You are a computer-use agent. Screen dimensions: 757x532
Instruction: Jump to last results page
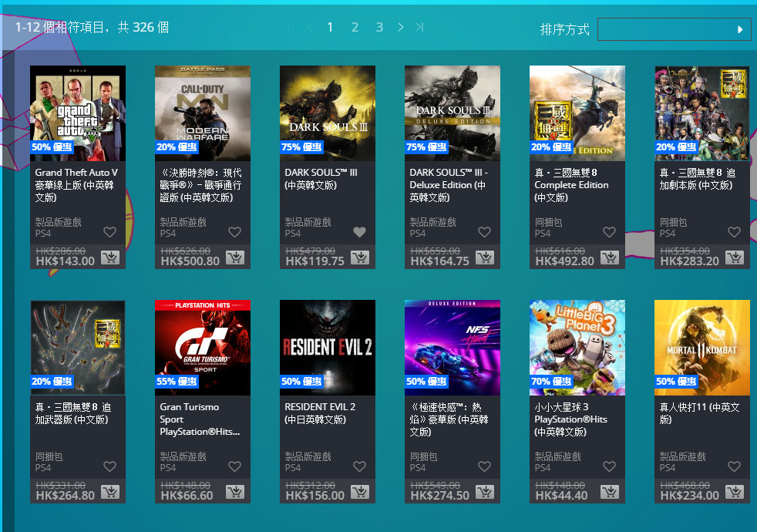pos(419,28)
